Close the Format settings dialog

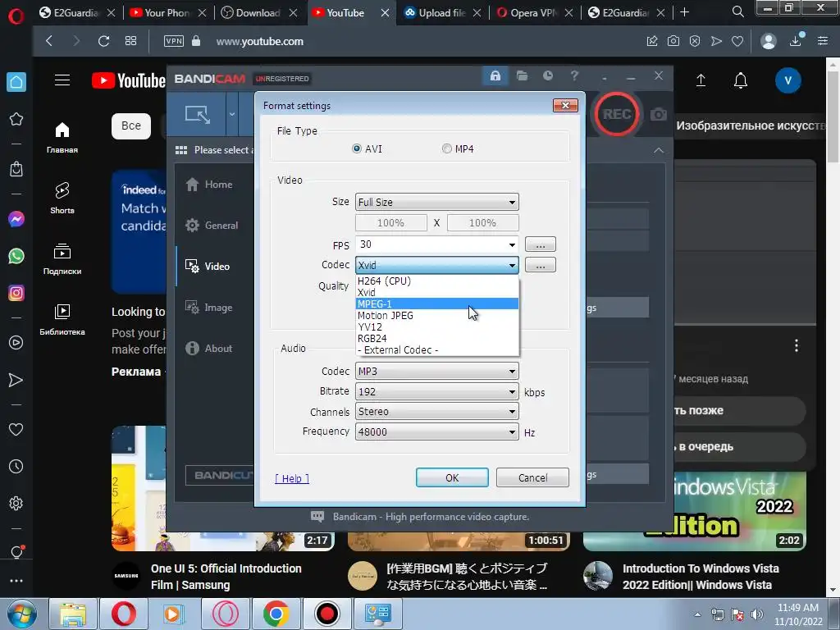pos(565,106)
